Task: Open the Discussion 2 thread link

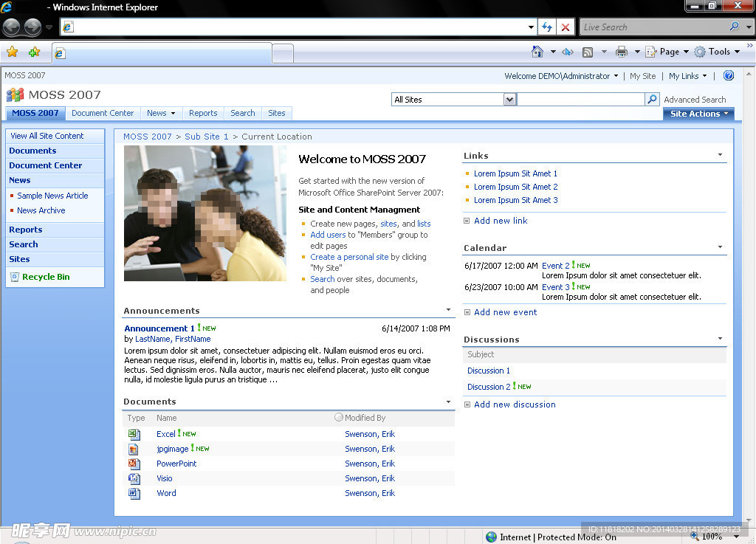Action: [x=489, y=387]
